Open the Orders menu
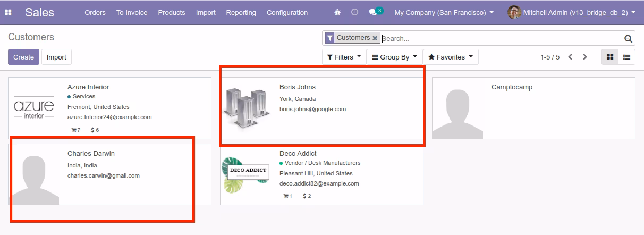The image size is (644, 235). click(x=95, y=12)
